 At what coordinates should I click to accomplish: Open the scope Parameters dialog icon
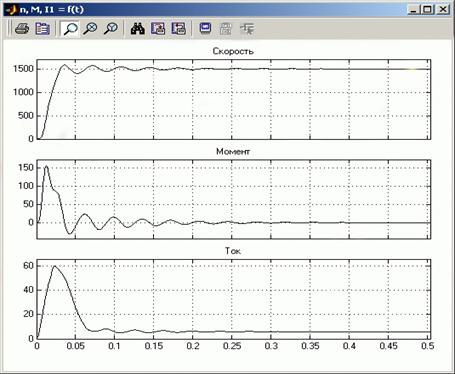point(43,29)
